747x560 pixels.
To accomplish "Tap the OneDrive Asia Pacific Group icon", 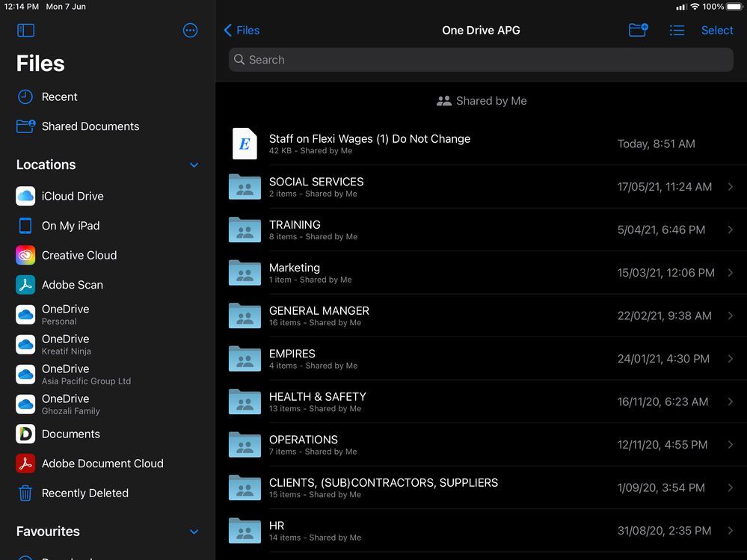I will [x=25, y=375].
